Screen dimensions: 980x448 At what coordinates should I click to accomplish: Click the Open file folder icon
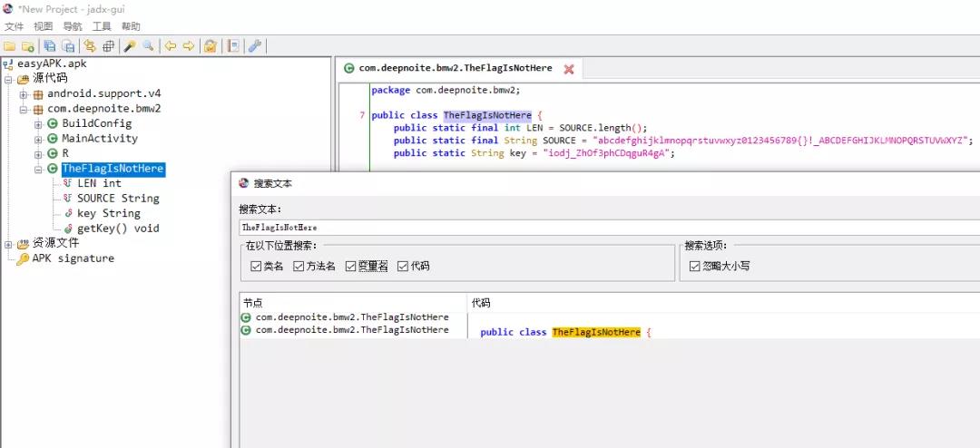click(x=9, y=46)
